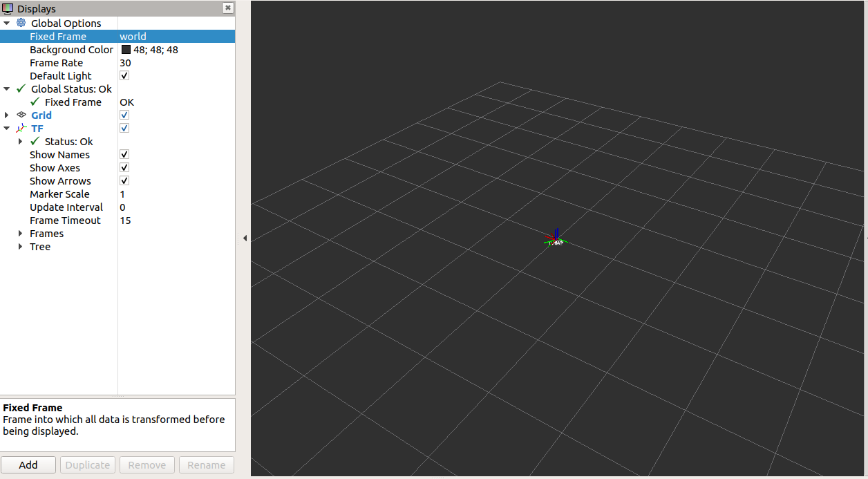This screenshot has height=479, width=868.
Task: Select the Show Arrows label
Action: tap(60, 180)
